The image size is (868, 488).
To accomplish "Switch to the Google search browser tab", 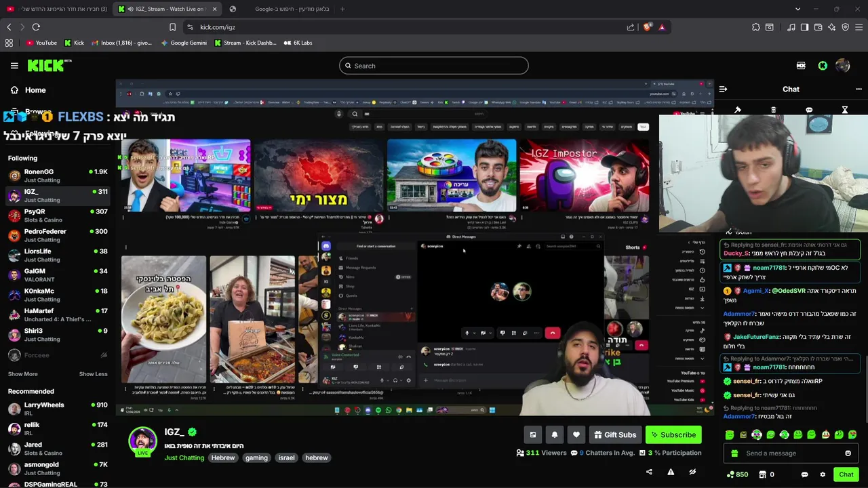I will click(279, 9).
